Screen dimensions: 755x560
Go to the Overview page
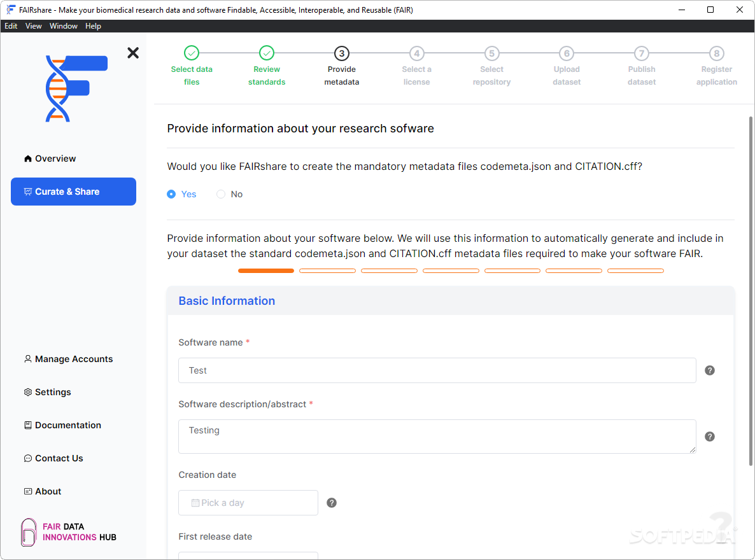pos(74,158)
